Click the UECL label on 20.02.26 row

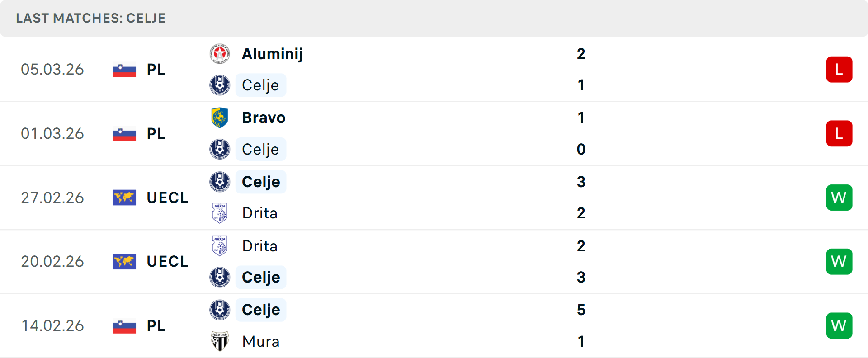point(167,262)
